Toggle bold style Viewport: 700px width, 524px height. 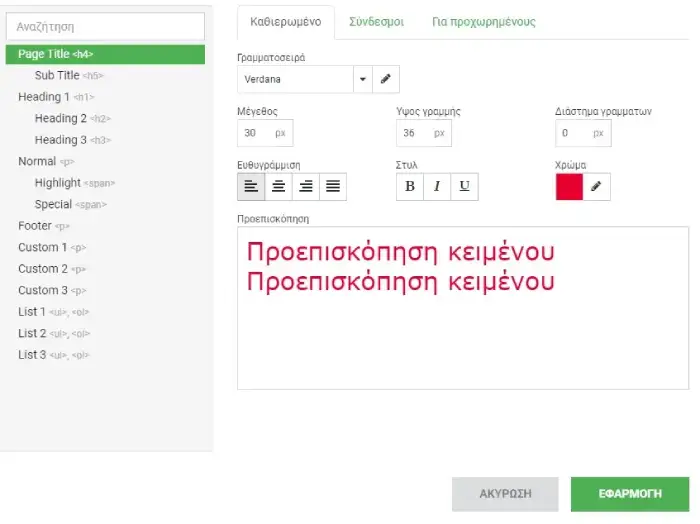click(x=410, y=187)
